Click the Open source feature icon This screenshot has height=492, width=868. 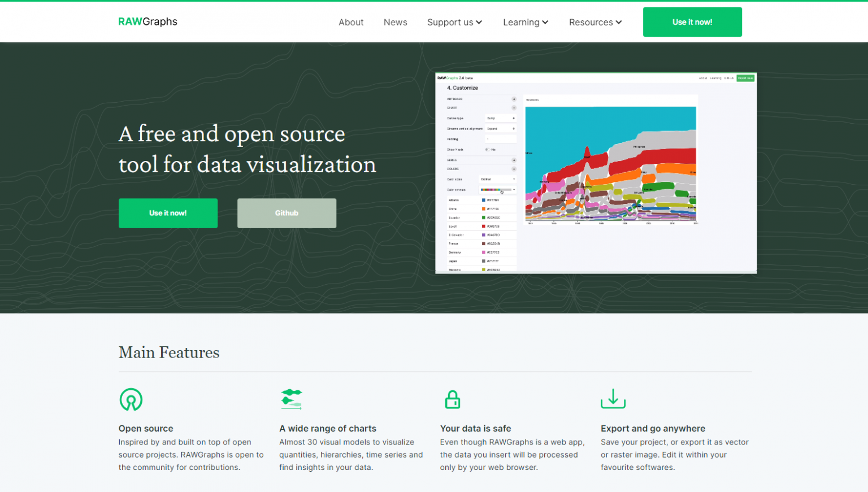[131, 399]
